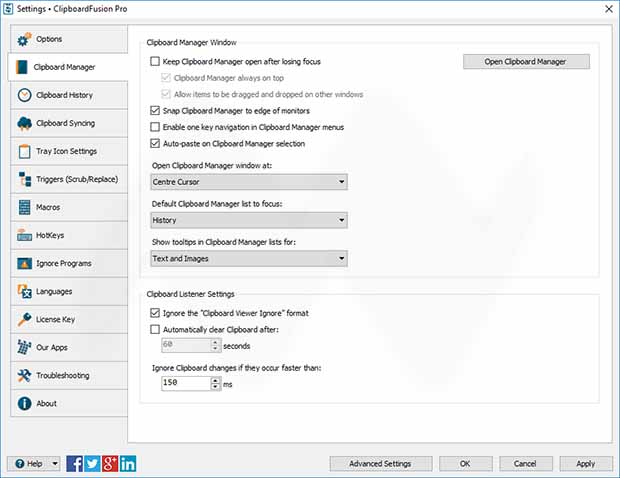Screen dimensions: 620x478
Task: Click the About info icon
Action: pos(24,404)
